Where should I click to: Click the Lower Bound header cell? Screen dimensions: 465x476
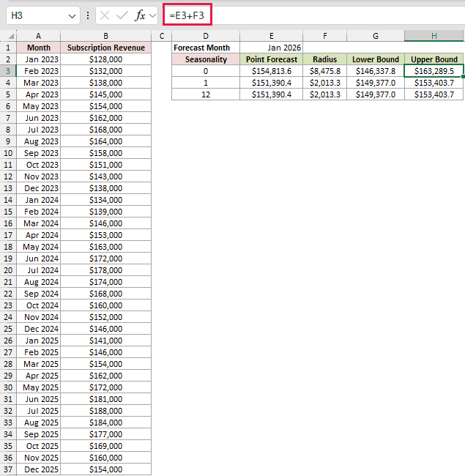click(x=376, y=59)
